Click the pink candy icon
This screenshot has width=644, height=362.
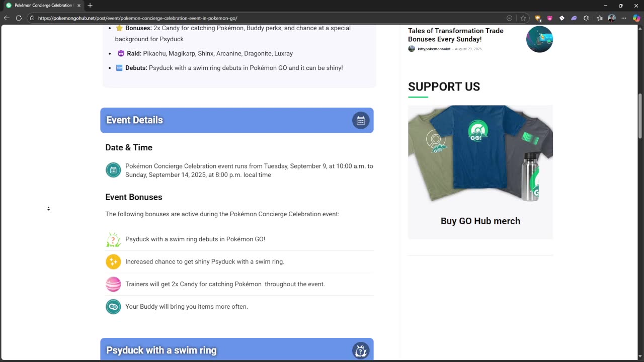(x=113, y=284)
